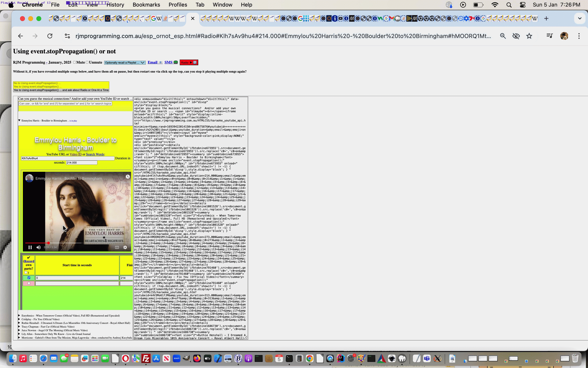The width and height of the screenshot is (588, 368).
Task: Click the duration seconds field 214.000
Action: [x=82, y=163]
